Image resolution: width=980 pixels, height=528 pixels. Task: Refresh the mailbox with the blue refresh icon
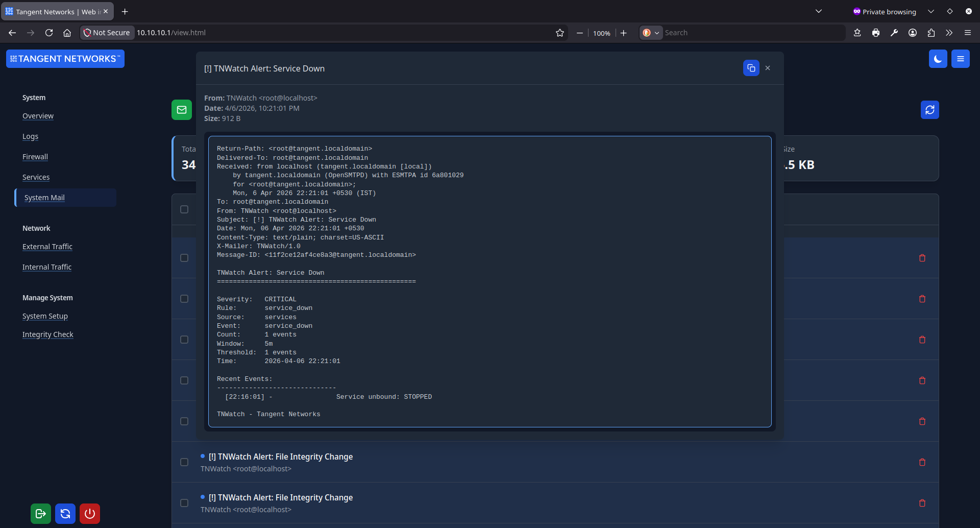(929, 109)
